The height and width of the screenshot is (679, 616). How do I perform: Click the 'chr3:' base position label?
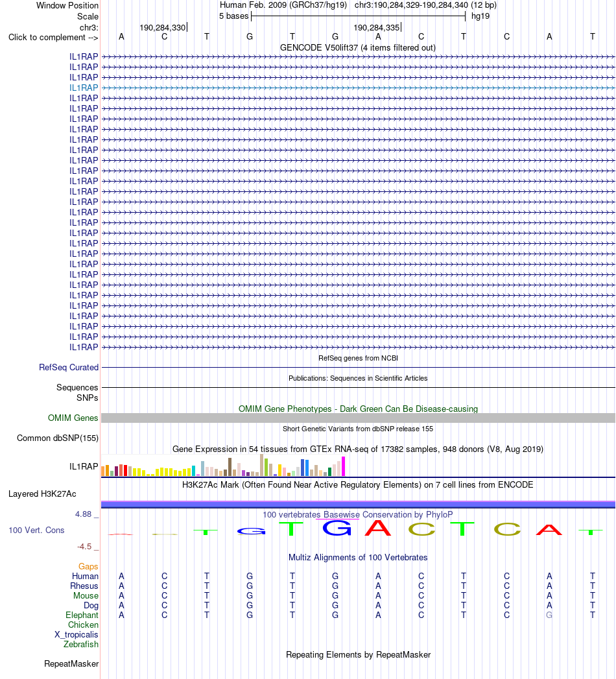click(89, 27)
